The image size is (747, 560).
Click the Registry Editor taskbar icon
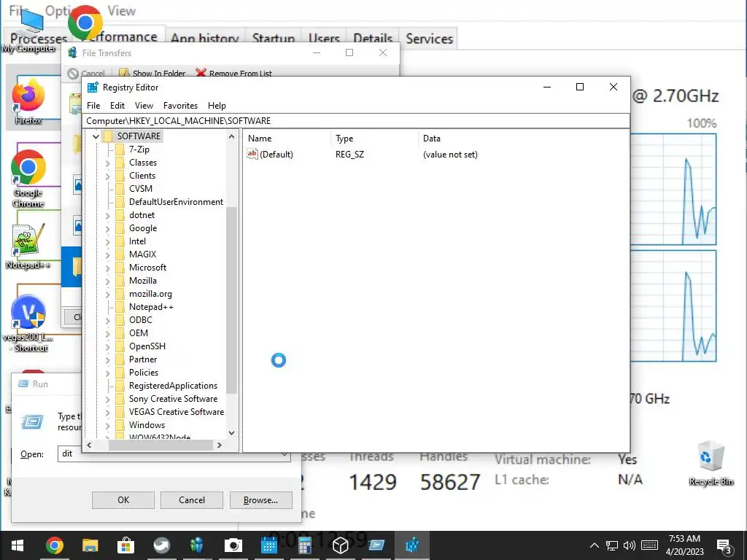(x=412, y=545)
